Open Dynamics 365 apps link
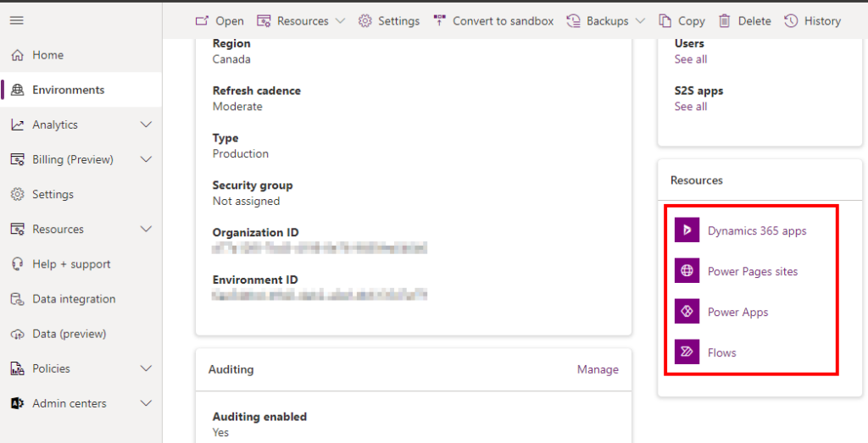This screenshot has height=443, width=868. 757,231
